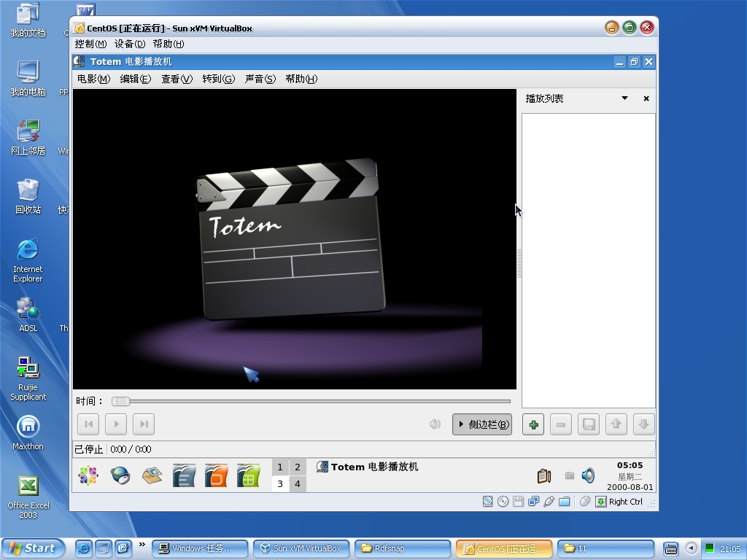Switch to the Rdfsnap taskbar button
The height and width of the screenshot is (560, 747).
tap(403, 548)
